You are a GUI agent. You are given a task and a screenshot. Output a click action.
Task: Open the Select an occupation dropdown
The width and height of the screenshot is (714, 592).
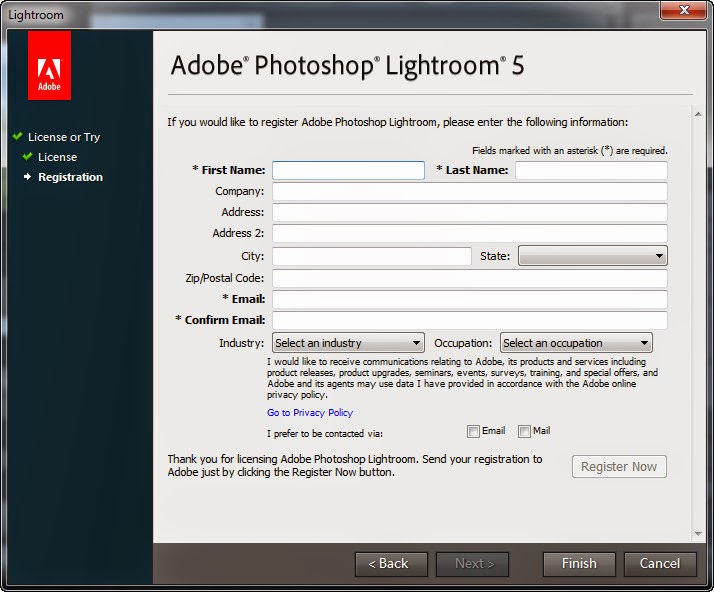[x=576, y=343]
